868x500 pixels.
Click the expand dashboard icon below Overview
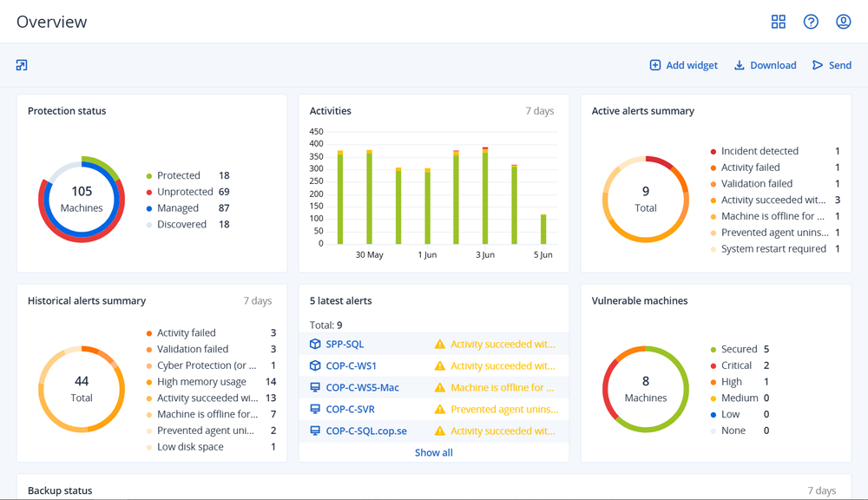22,65
